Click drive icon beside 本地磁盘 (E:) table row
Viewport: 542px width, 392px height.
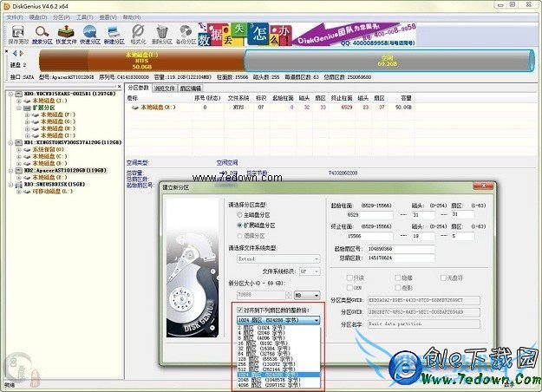(x=135, y=108)
